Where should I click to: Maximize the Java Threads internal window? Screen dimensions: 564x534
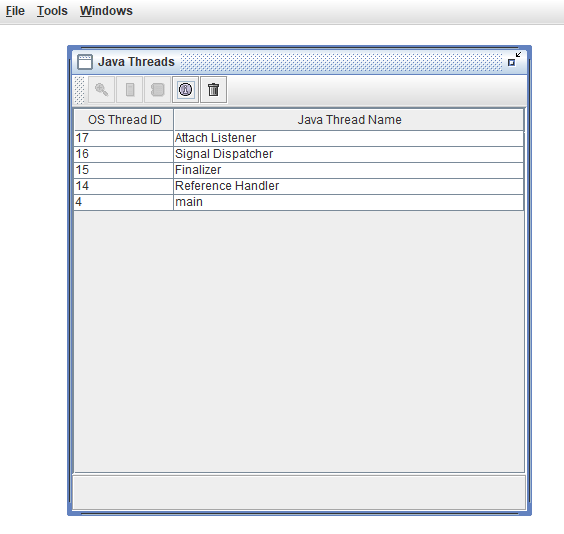coord(514,60)
